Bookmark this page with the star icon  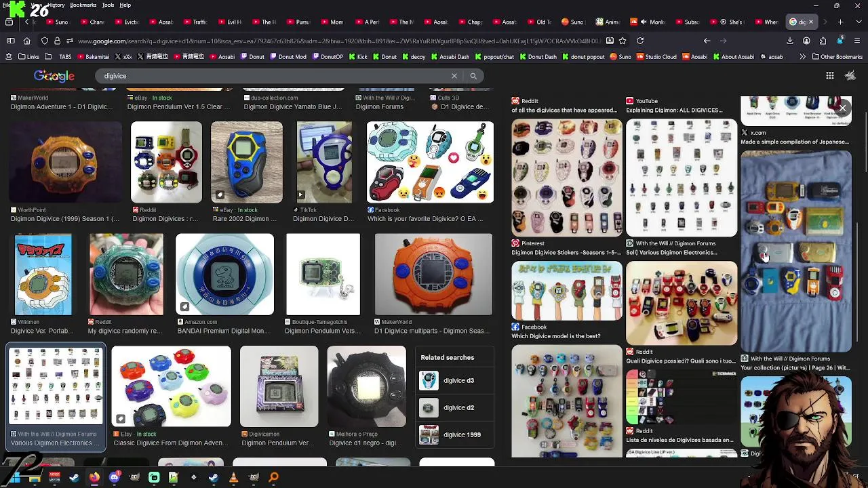click(623, 41)
